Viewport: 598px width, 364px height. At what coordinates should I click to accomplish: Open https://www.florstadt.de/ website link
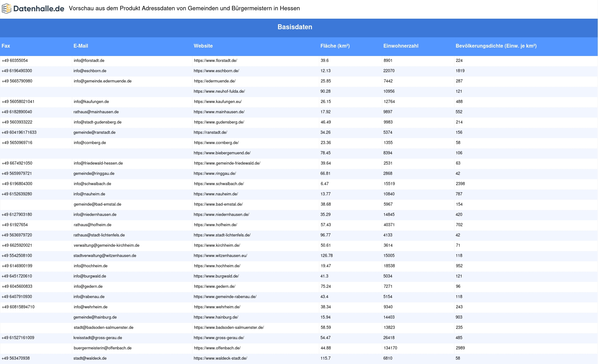[x=216, y=61]
